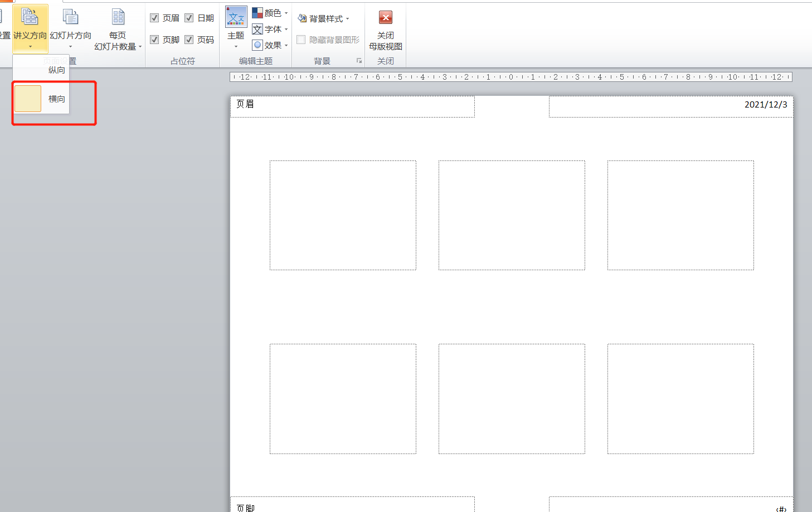The height and width of the screenshot is (512, 812).
Task: Expand the 字体 theme fonts dropdown
Action: 270,29
